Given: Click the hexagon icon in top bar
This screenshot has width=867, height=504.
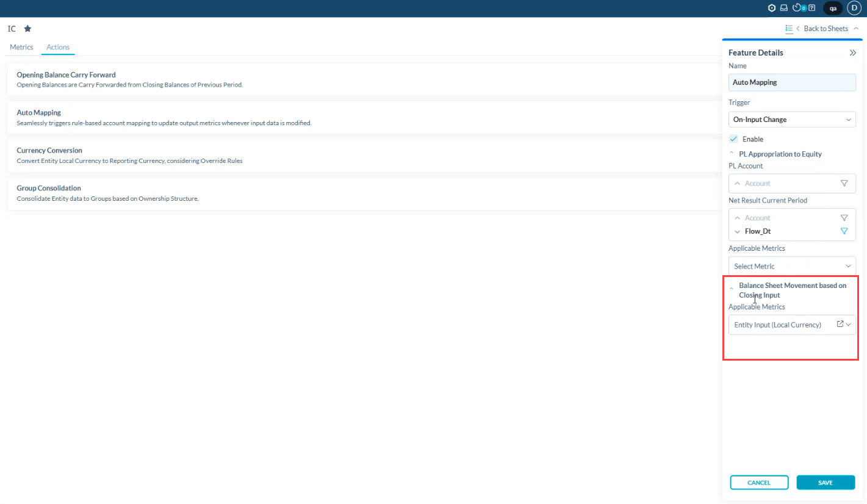Looking at the screenshot, I should (x=772, y=8).
